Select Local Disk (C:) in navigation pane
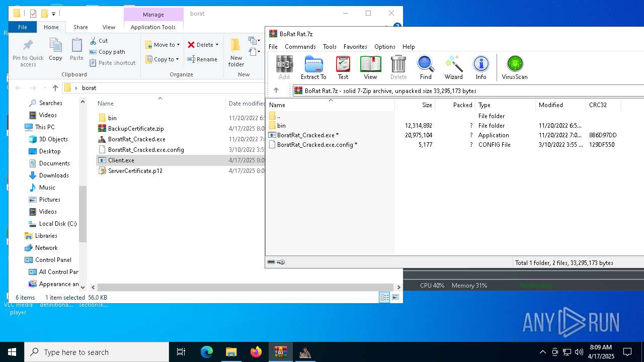This screenshot has width=644, height=362. [x=58, y=224]
